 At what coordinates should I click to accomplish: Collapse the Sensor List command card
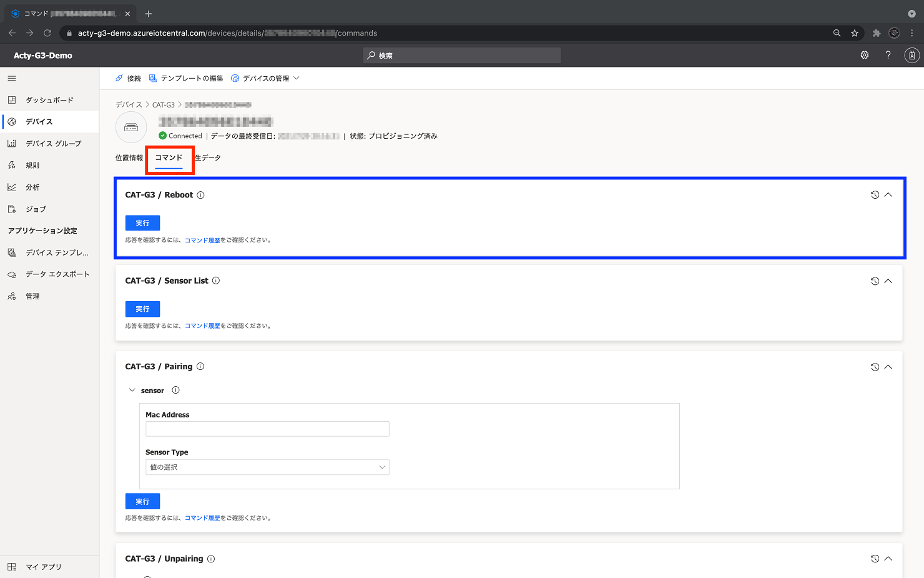point(888,281)
